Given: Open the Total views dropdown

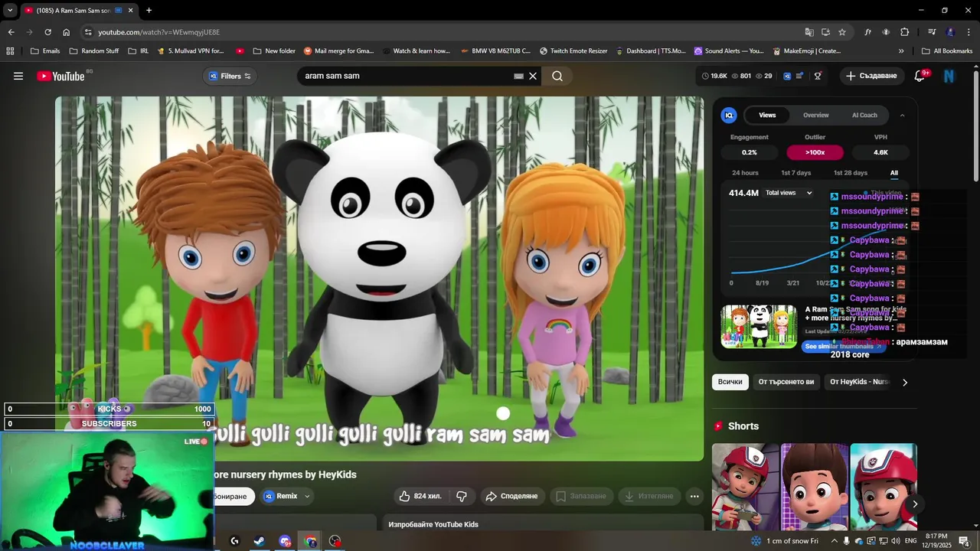Looking at the screenshot, I should pyautogui.click(x=789, y=193).
